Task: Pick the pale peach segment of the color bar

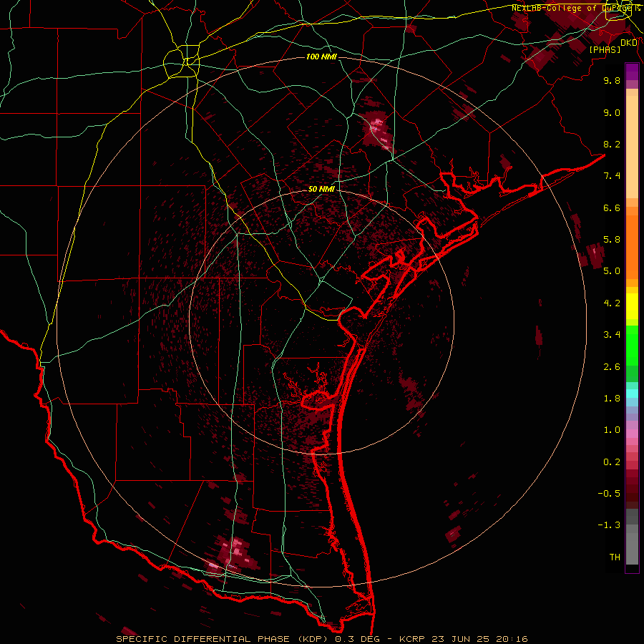Action: pos(632,147)
